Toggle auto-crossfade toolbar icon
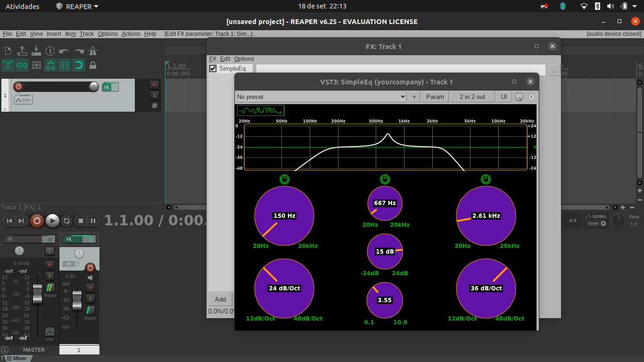Image resolution: width=644 pixels, height=362 pixels. click(8, 65)
